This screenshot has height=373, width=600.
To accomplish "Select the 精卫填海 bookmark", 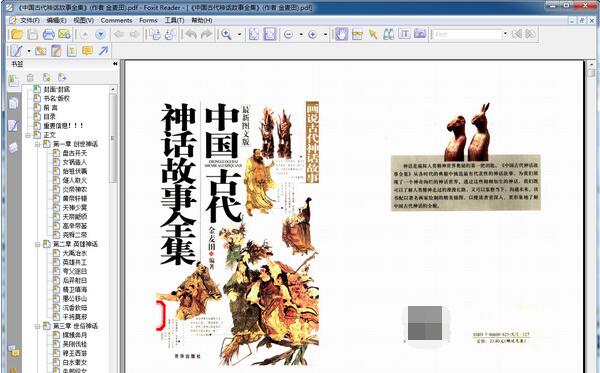I will pyautogui.click(x=75, y=290).
